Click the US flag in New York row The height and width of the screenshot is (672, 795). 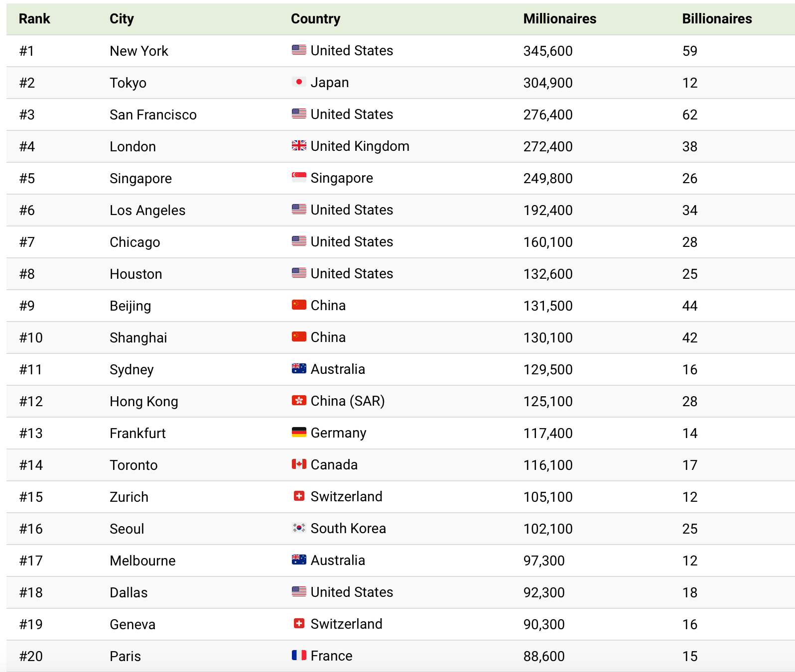pyautogui.click(x=299, y=50)
